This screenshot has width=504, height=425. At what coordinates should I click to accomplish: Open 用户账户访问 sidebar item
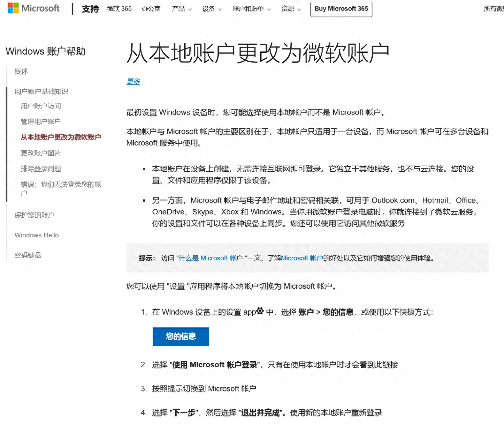[x=41, y=106]
